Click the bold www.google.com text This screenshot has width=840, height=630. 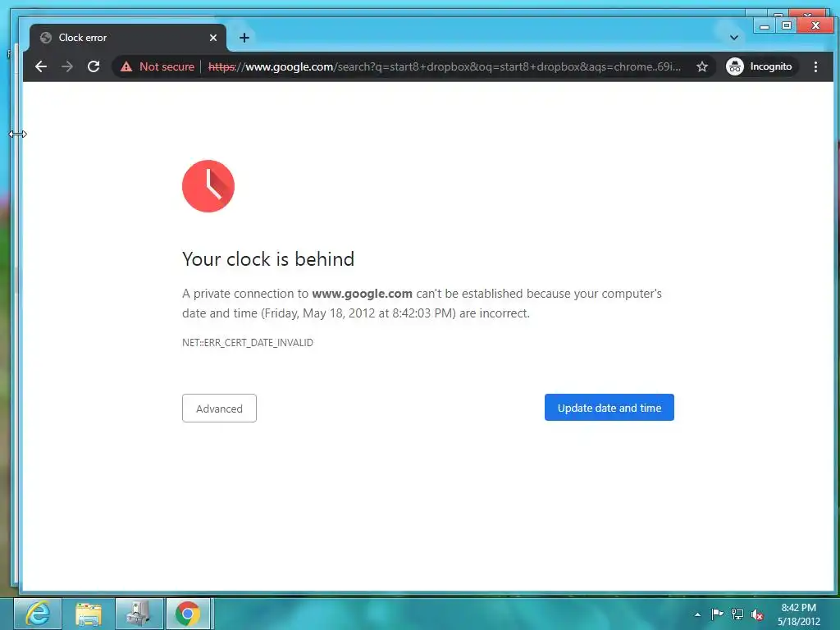coord(362,294)
